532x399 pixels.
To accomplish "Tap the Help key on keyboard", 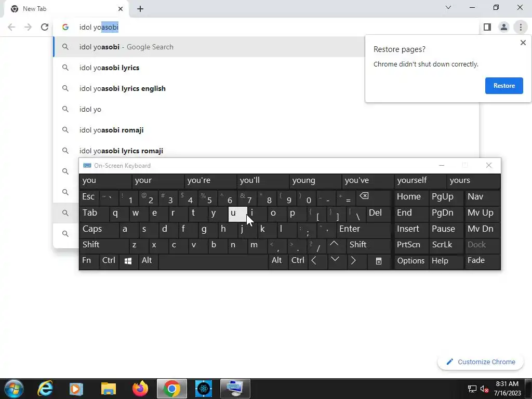I will [445, 261].
